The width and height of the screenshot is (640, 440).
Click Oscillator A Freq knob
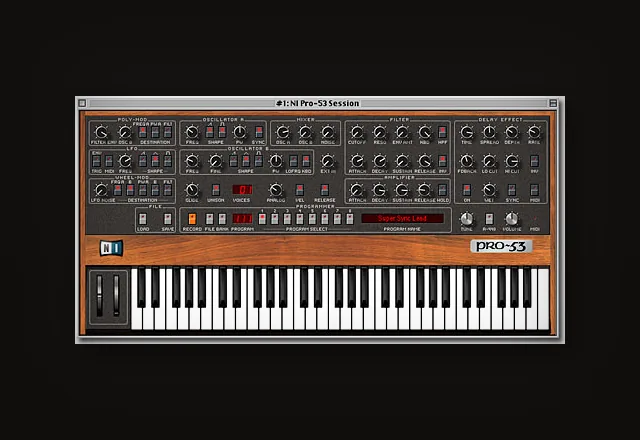click(192, 132)
